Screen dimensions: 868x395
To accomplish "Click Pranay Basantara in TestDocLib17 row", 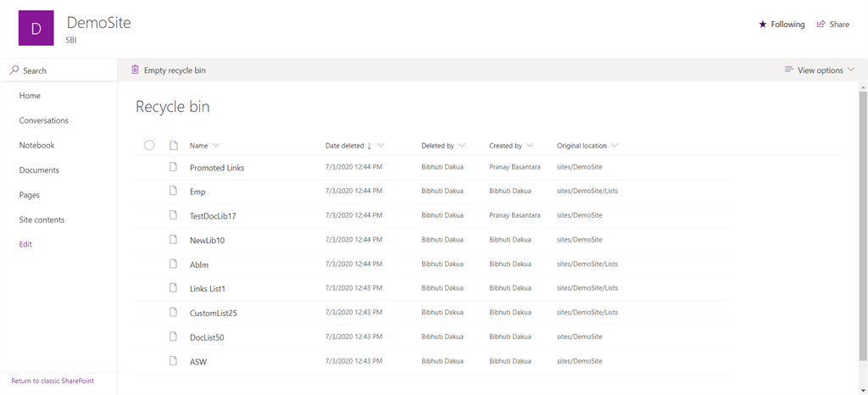I will pyautogui.click(x=515, y=215).
